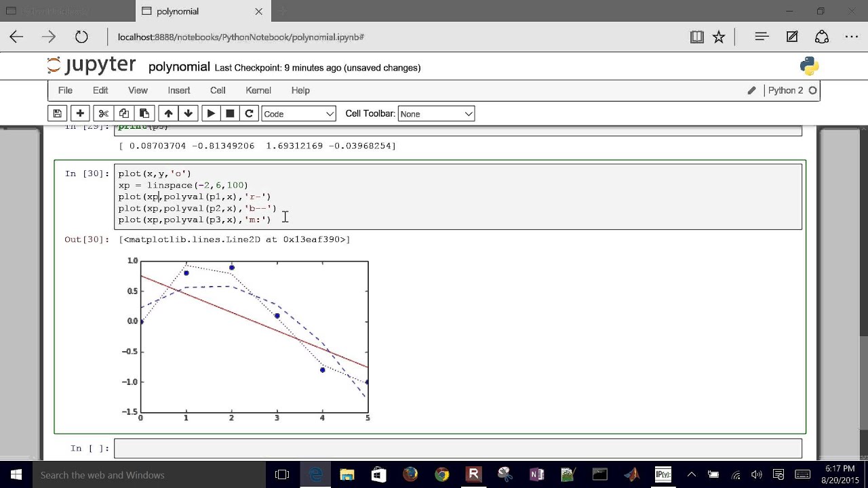
Task: Open Windows Store from taskbar
Action: coord(378,474)
